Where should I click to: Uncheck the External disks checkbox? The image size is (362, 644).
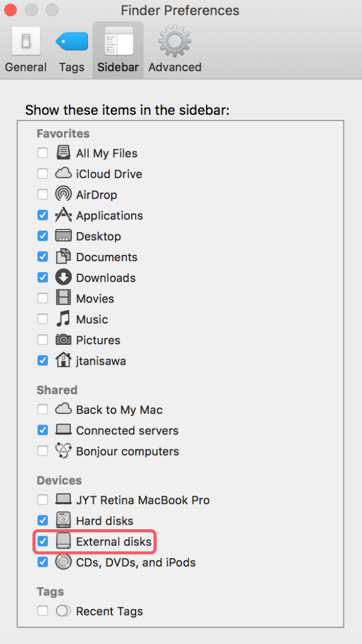[43, 541]
